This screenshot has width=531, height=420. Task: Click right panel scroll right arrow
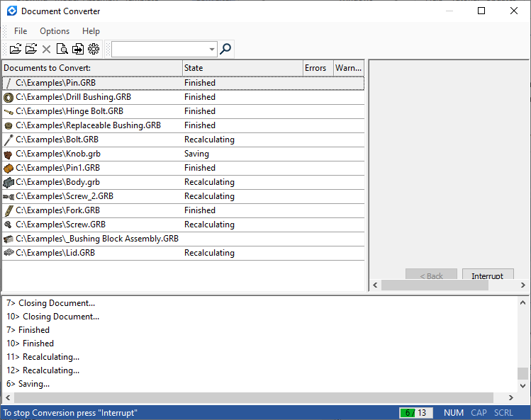click(523, 285)
